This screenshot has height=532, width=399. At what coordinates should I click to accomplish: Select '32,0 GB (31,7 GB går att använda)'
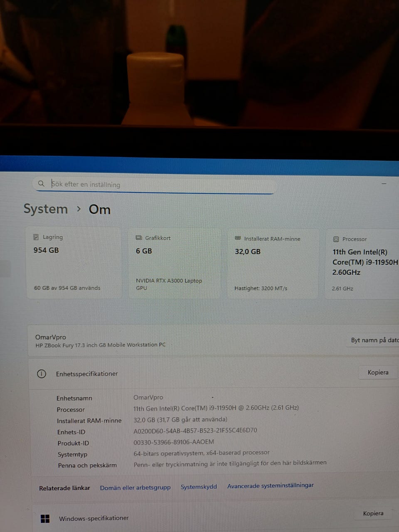(180, 419)
